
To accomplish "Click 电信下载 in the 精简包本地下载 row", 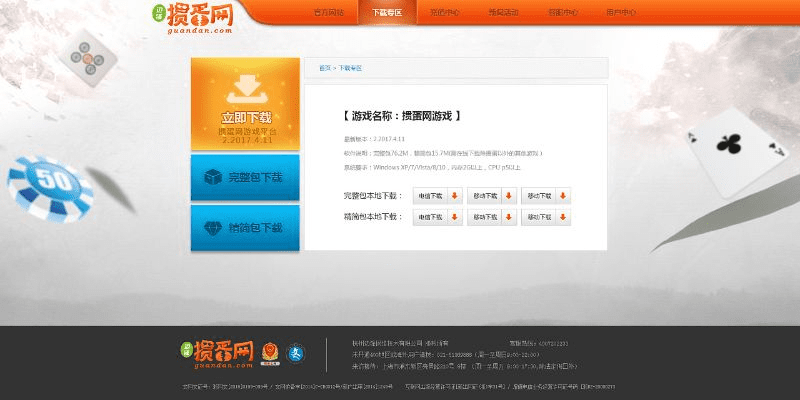I will click(430, 217).
